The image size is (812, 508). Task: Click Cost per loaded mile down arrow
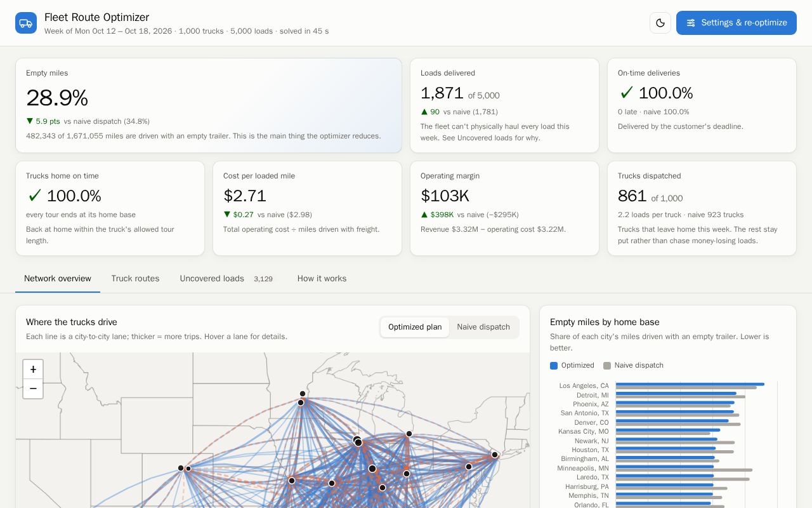coord(227,215)
